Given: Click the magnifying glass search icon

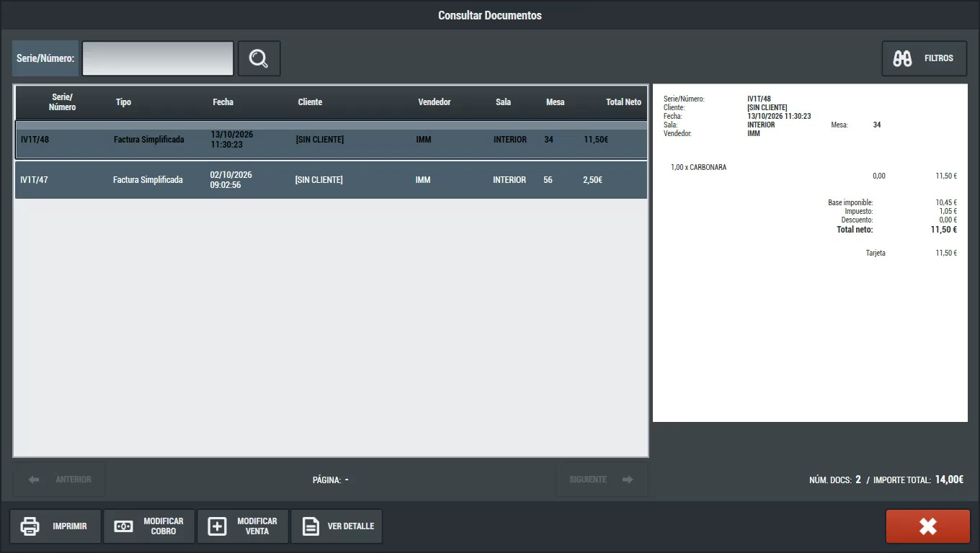Looking at the screenshot, I should (x=259, y=58).
